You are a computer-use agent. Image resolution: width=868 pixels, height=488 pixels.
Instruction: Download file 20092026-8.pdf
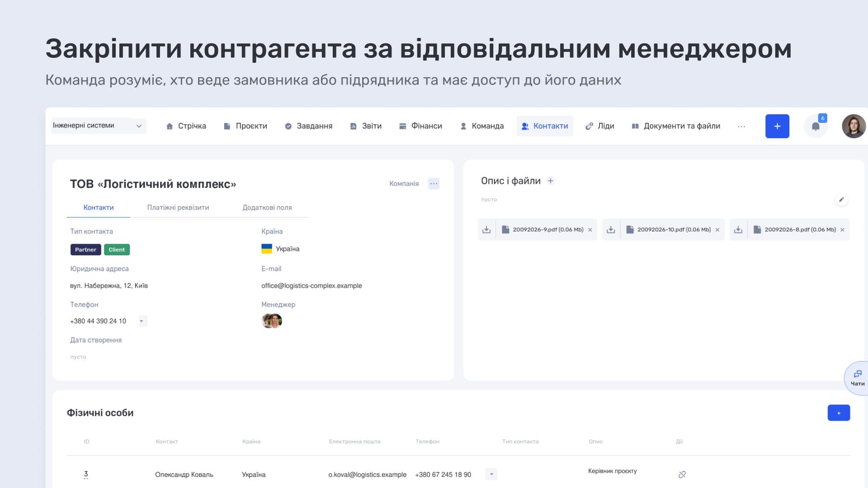pos(738,230)
